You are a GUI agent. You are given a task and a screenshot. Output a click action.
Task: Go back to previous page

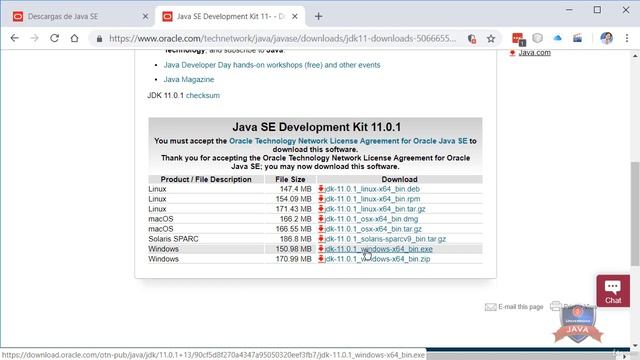15,38
